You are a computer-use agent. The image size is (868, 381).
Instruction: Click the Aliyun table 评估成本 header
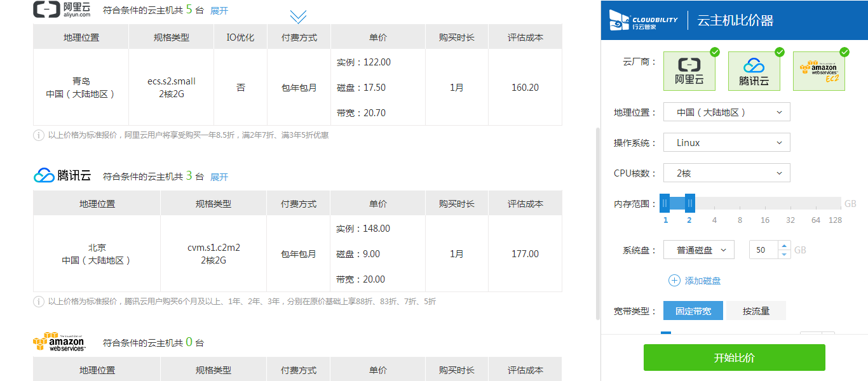pos(526,37)
